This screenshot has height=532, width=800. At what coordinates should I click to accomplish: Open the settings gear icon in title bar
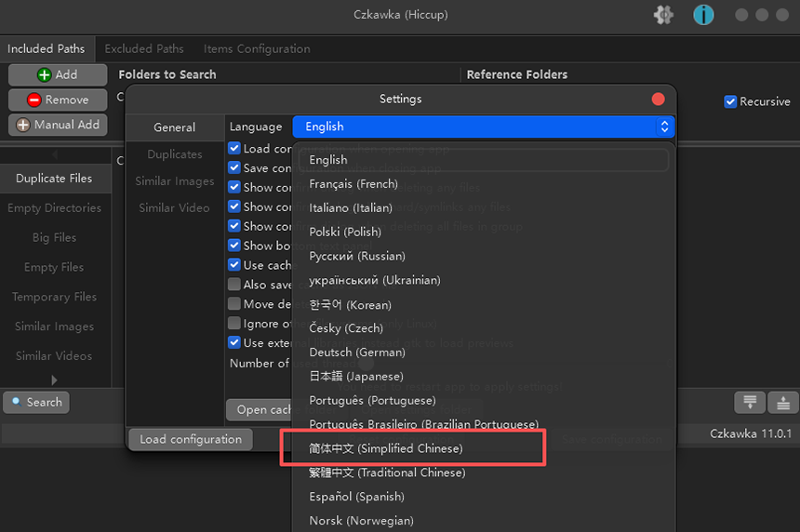coord(663,15)
